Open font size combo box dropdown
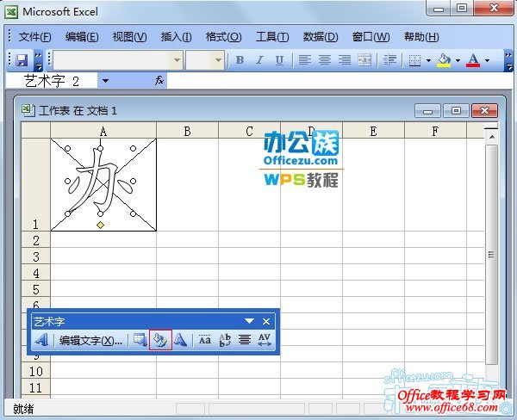Image resolution: width=517 pixels, height=420 pixels. click(x=218, y=60)
